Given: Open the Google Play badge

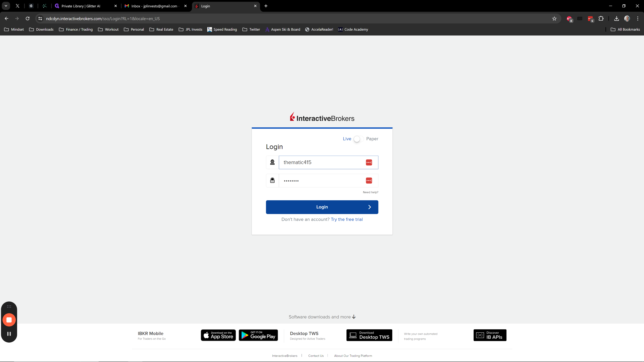Looking at the screenshot, I should click(x=258, y=335).
